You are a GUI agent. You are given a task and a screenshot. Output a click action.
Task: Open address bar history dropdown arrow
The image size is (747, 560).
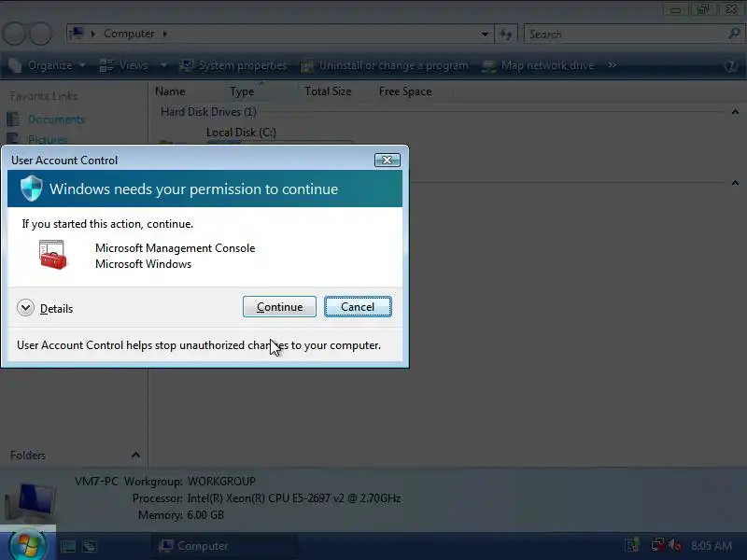point(485,34)
